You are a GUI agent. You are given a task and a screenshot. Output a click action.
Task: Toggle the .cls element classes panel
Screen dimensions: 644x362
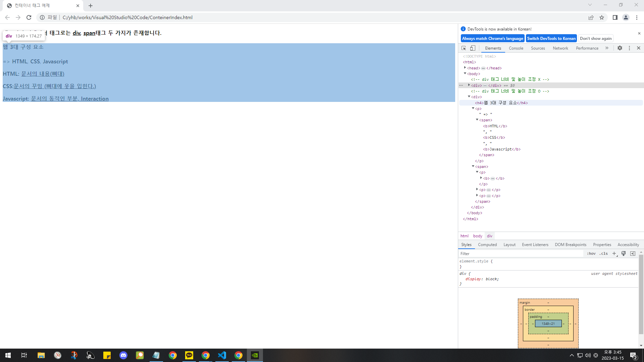coord(604,254)
